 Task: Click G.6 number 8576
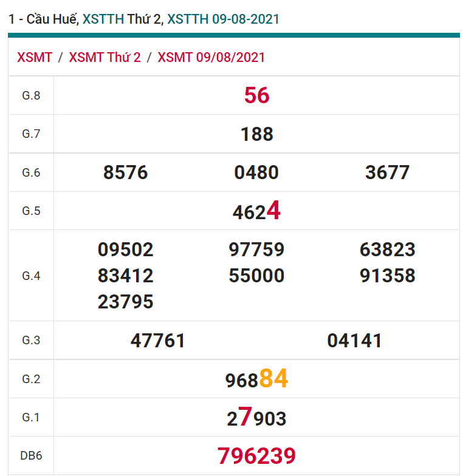pos(126,172)
